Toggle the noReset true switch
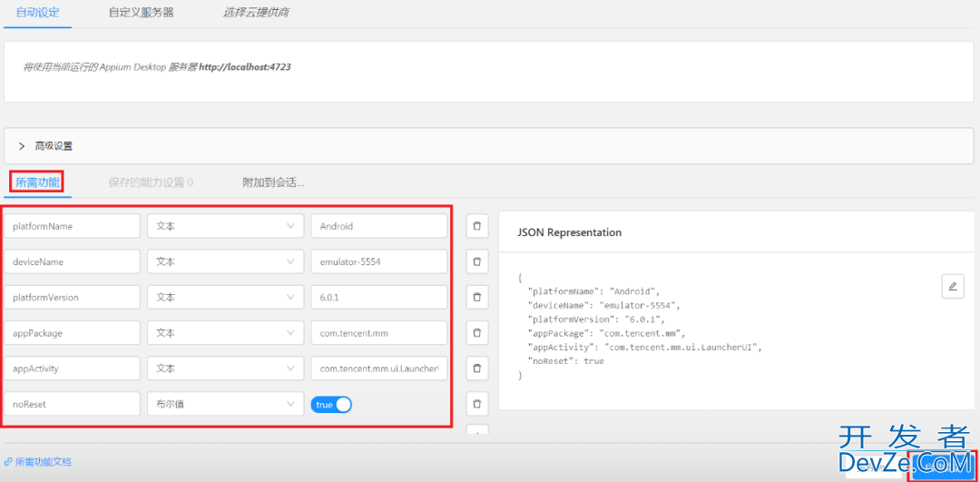This screenshot has width=980, height=482. click(331, 405)
